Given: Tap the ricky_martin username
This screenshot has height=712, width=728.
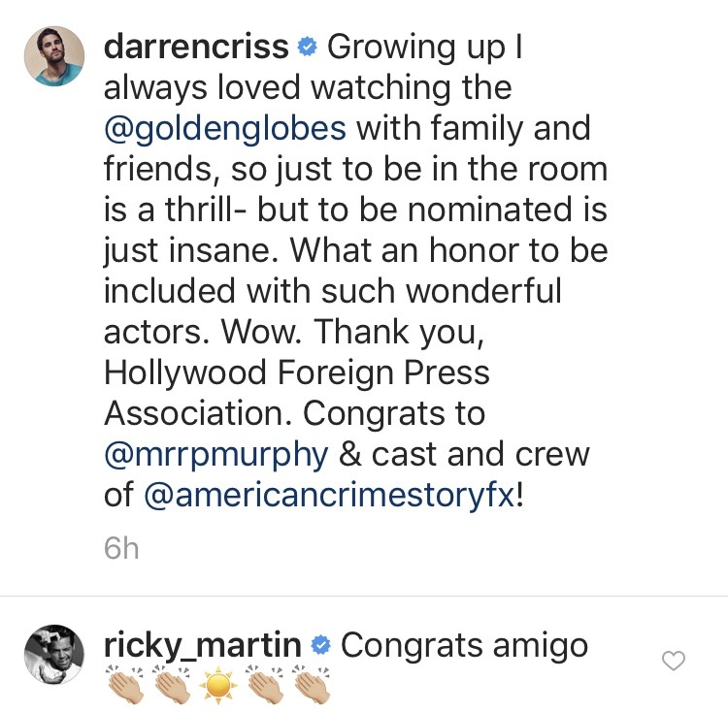Looking at the screenshot, I should 205,646.
